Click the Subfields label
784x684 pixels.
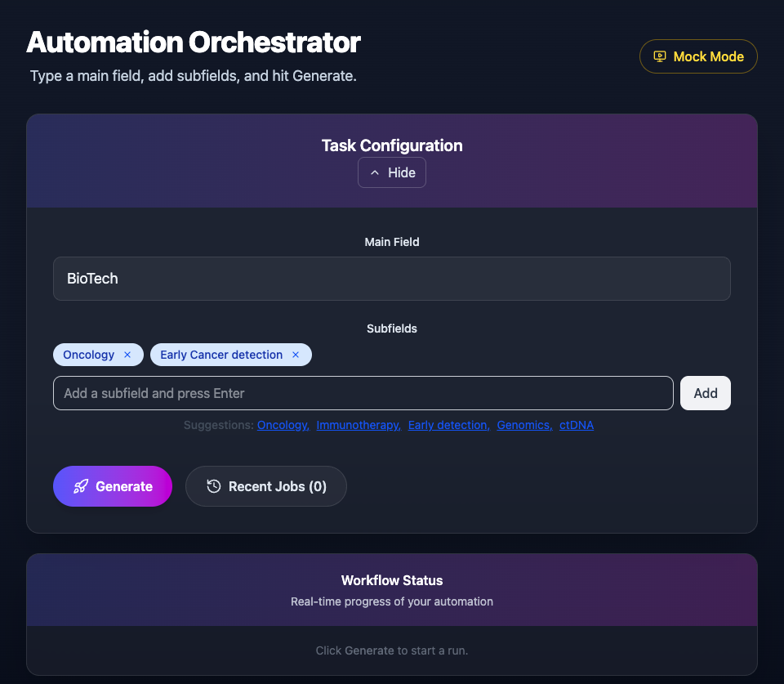point(391,329)
